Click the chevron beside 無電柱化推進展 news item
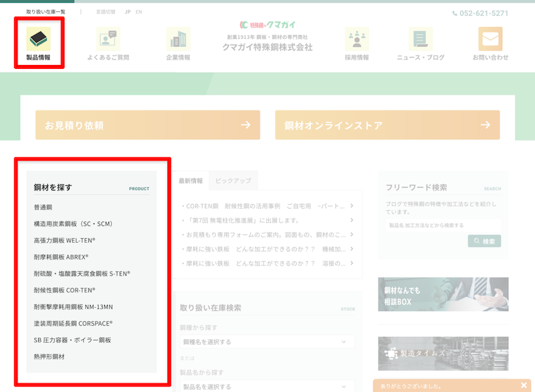535x392 pixels. [x=352, y=220]
